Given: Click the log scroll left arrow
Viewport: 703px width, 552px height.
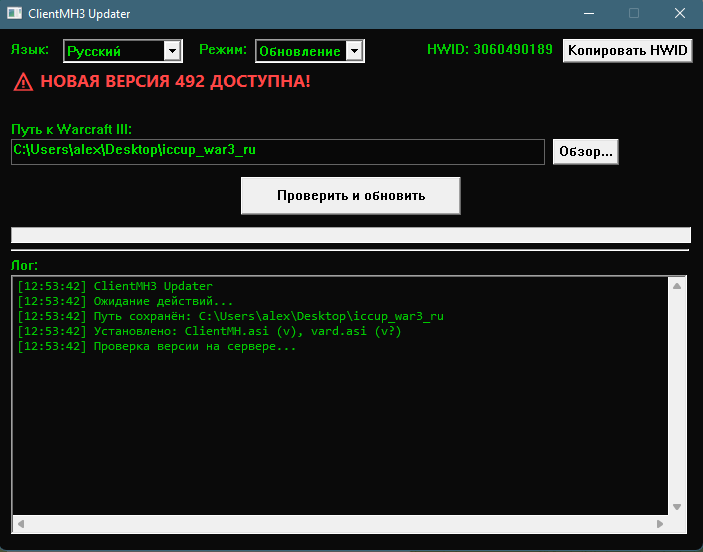Looking at the screenshot, I should [21, 524].
